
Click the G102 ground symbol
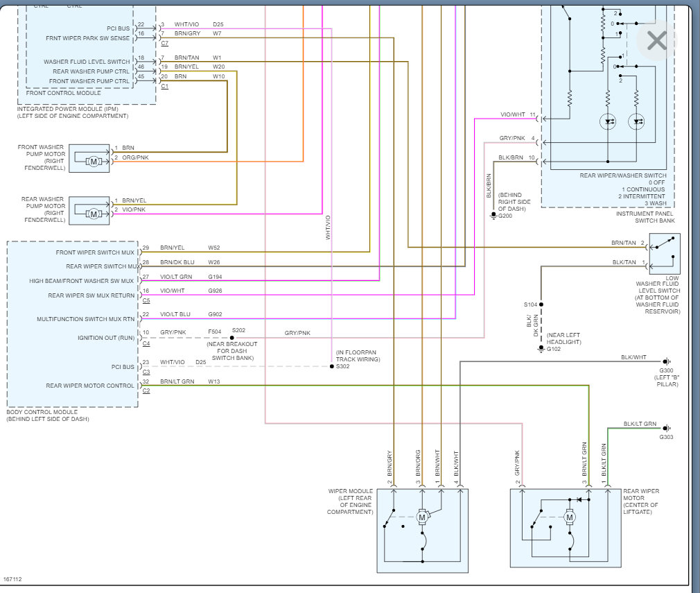coord(541,349)
